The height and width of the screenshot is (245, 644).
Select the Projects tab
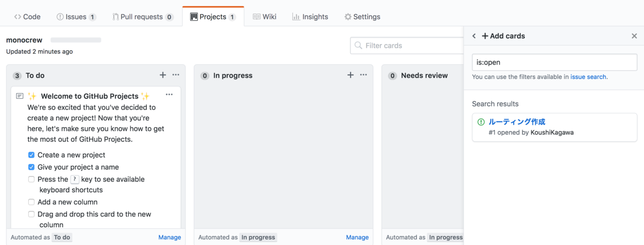point(213,17)
